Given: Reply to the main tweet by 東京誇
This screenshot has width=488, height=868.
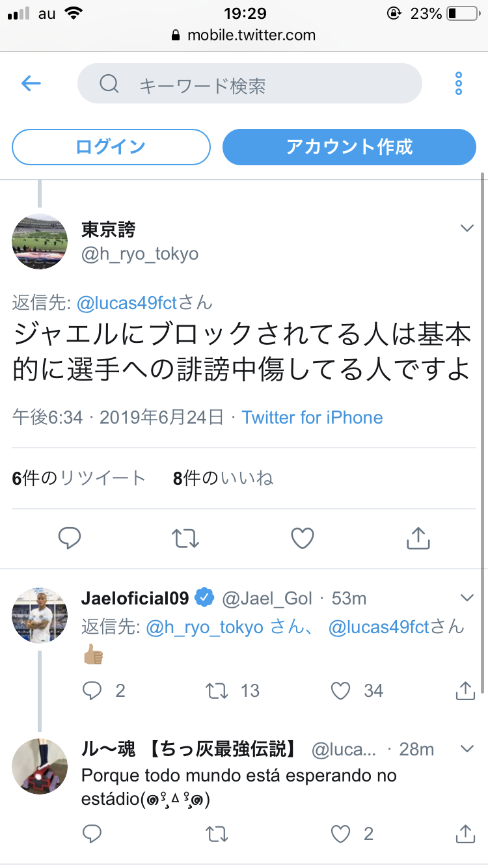Looking at the screenshot, I should point(70,538).
